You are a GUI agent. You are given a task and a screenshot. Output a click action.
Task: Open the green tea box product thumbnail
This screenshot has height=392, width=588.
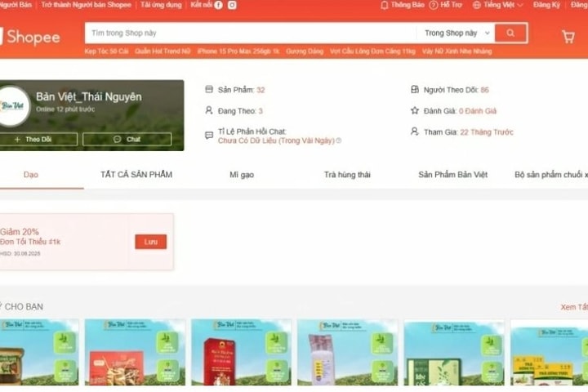pos(454,352)
